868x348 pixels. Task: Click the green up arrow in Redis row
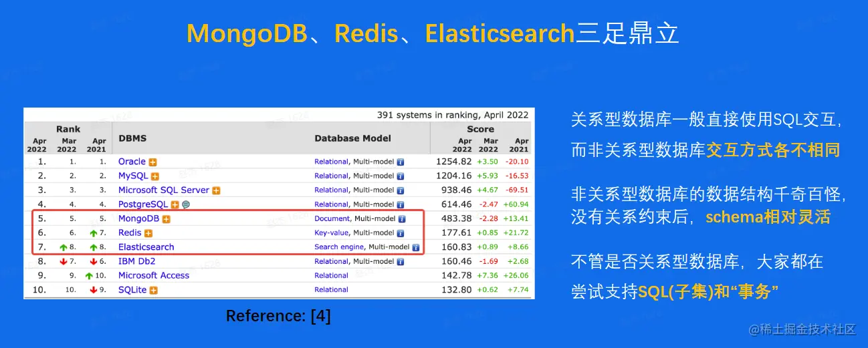click(x=93, y=233)
